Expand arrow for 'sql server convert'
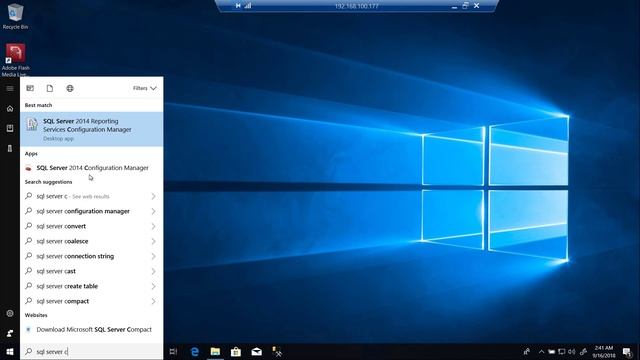Screen dimensions: 640x360 [x=153, y=226]
